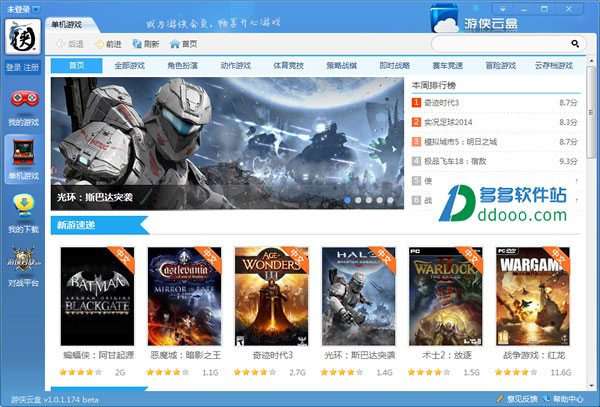Click the scrollbar up arrow
Viewport: 600px width, 407px height.
pyautogui.click(x=591, y=60)
